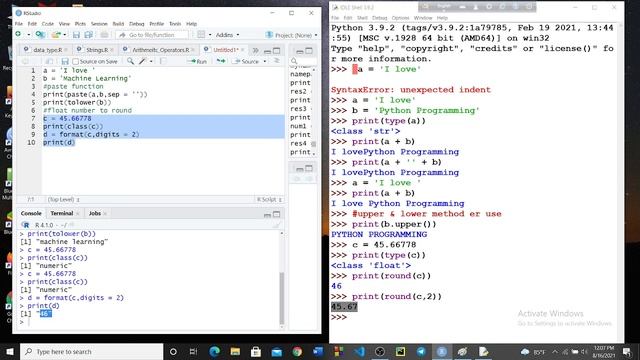Open the Tools menu in RStudio

pos(175,24)
